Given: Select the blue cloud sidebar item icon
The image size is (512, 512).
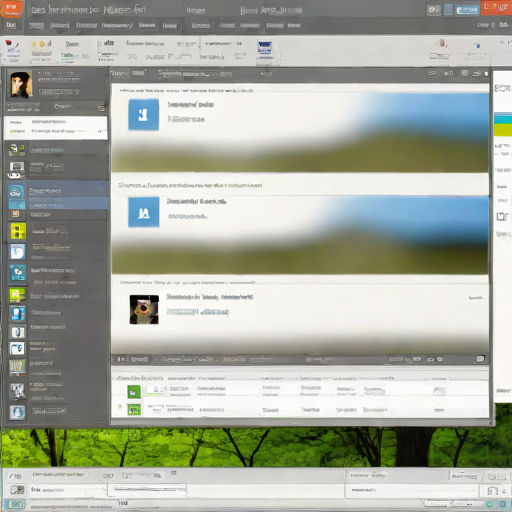Looking at the screenshot, I should (x=16, y=192).
